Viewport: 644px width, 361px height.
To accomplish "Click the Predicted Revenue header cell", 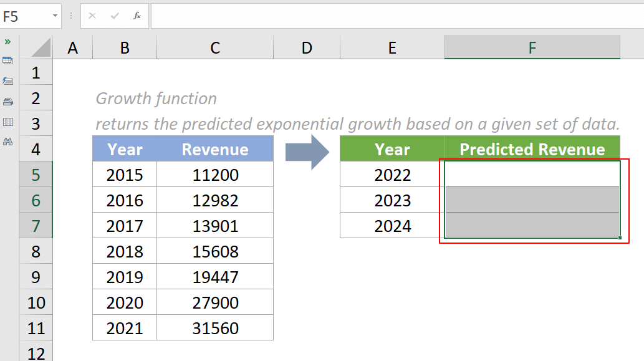I will coord(532,149).
